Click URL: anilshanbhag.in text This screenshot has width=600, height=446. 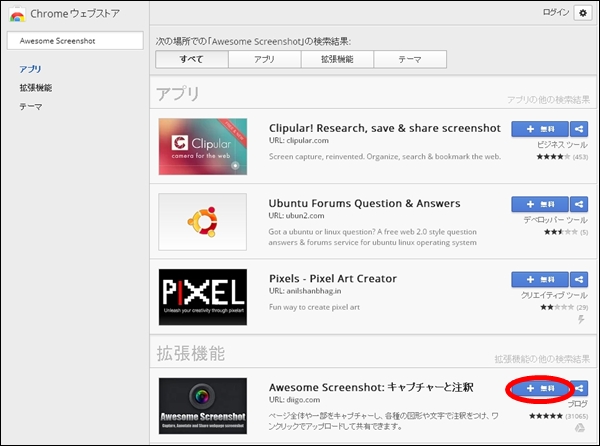pyautogui.click(x=305, y=291)
